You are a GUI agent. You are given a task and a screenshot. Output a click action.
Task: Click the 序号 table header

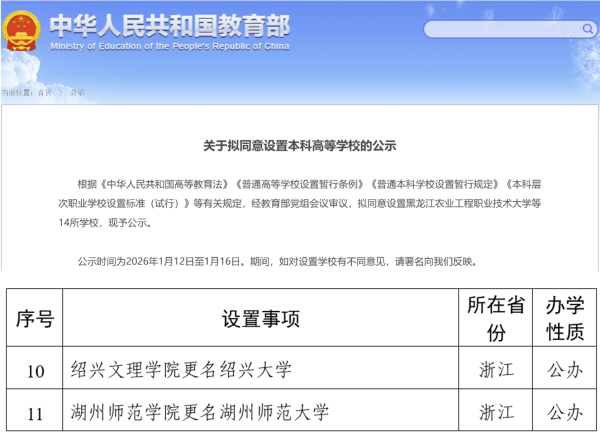(35, 319)
